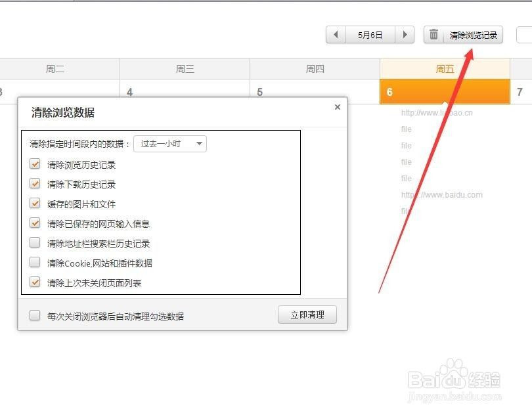Click the previous date arrow

point(336,35)
